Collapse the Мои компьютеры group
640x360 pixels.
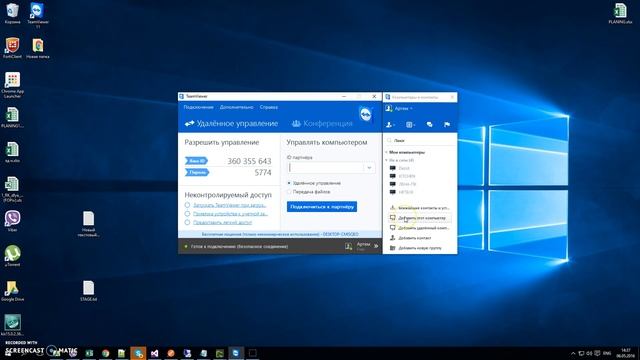[405, 152]
